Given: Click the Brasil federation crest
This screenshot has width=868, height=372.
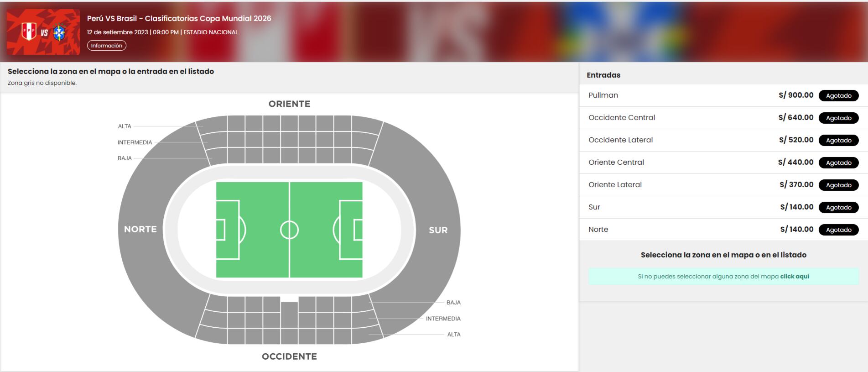Looking at the screenshot, I should click(59, 32).
